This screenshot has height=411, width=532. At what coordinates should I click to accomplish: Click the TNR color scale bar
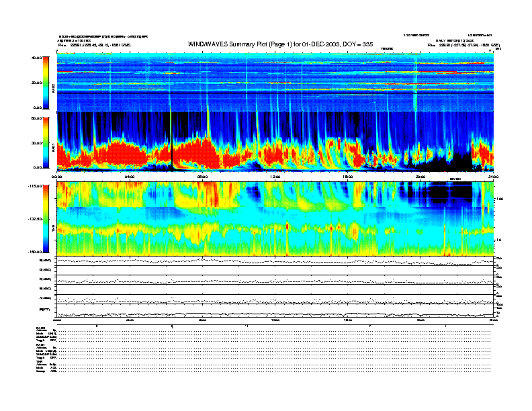[46, 219]
